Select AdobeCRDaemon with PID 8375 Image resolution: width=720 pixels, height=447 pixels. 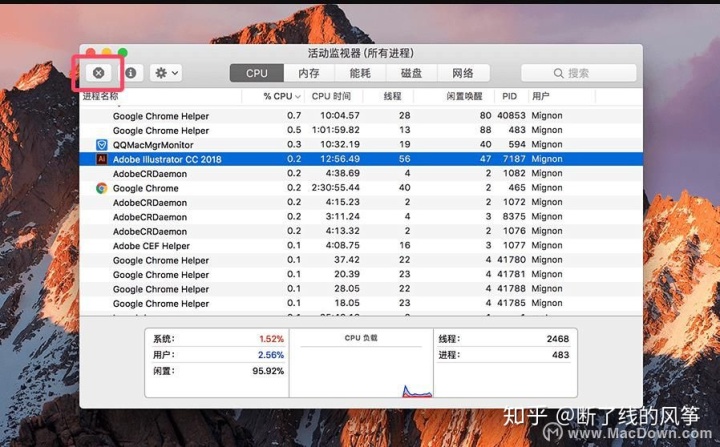(x=361, y=217)
